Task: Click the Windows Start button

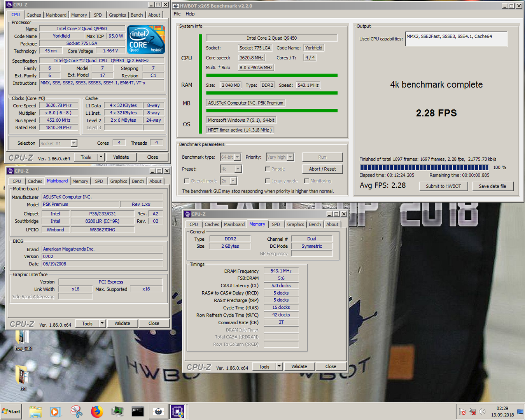Action: (x=11, y=411)
